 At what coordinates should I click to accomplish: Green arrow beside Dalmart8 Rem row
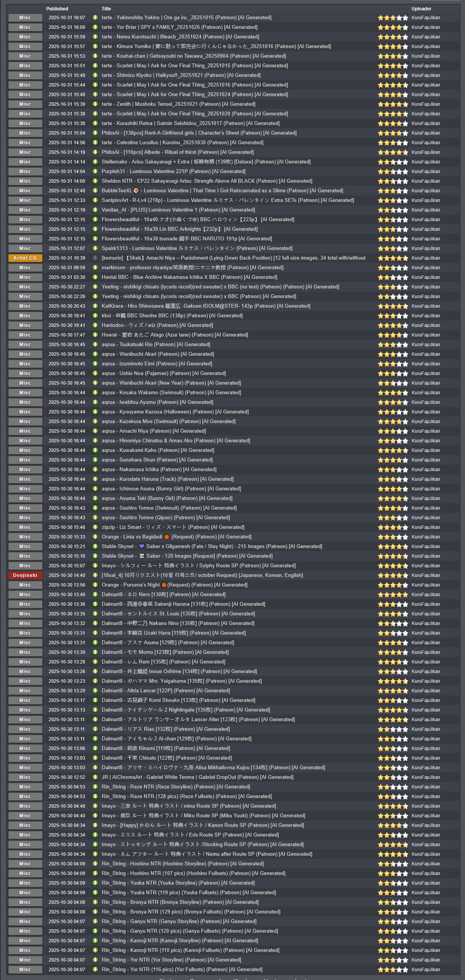tap(95, 662)
